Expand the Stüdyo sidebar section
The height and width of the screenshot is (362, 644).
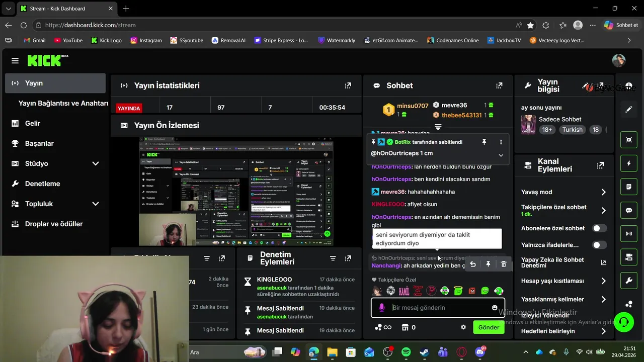tap(96, 163)
